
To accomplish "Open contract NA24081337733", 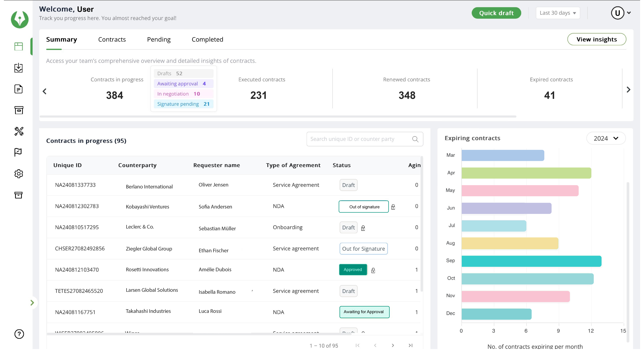I will tap(75, 185).
